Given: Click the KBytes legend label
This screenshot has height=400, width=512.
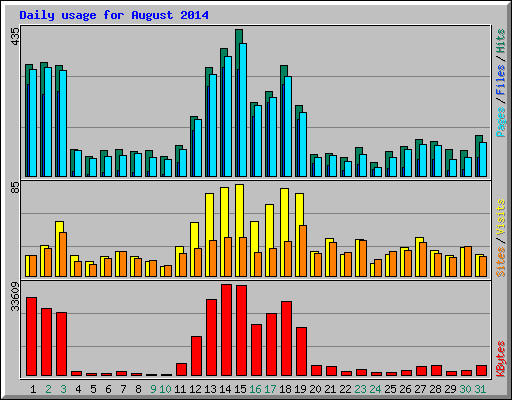Looking at the screenshot, I should pyautogui.click(x=500, y=359).
